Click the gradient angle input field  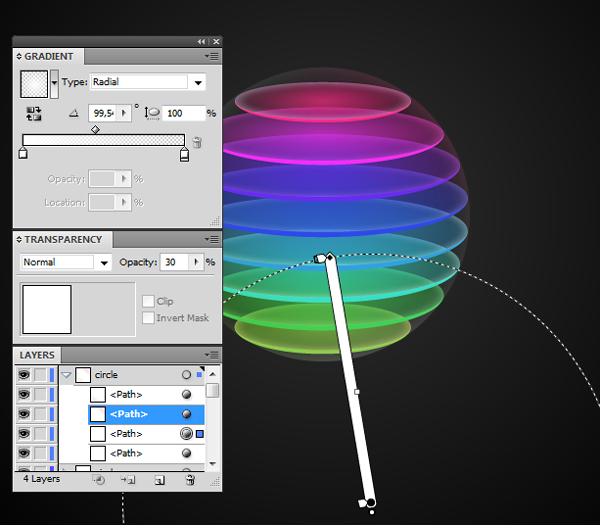click(103, 113)
